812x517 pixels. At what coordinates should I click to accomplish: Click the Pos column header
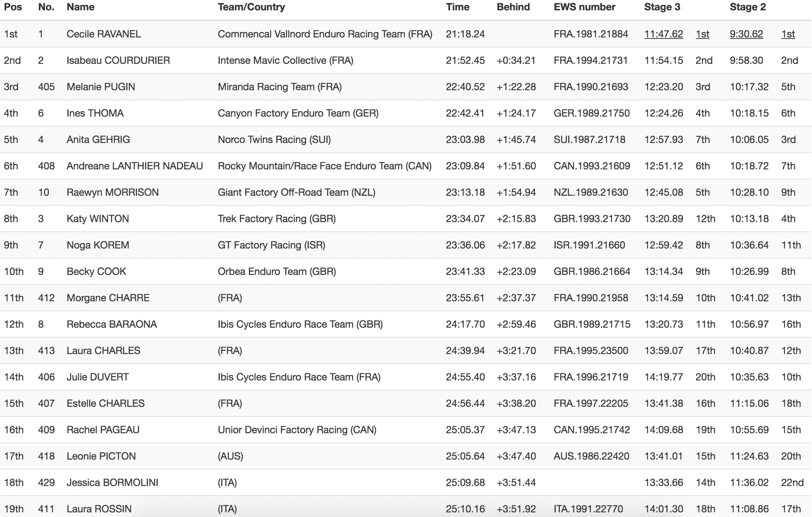(13, 7)
